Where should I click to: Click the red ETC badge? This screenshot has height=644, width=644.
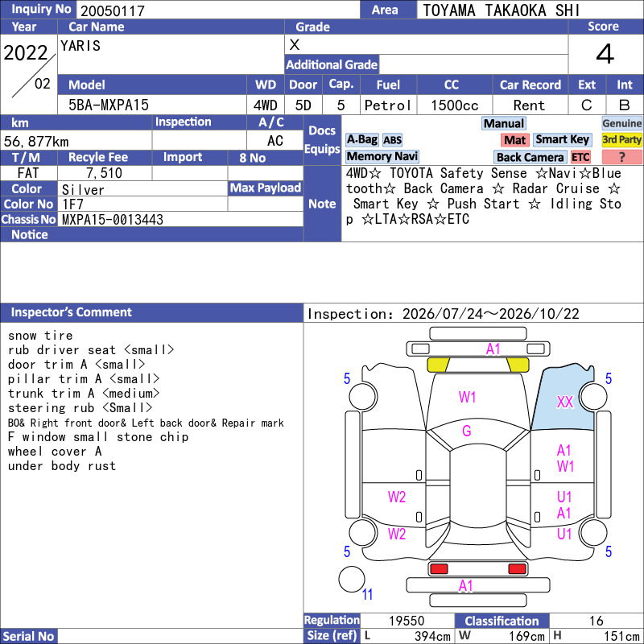click(x=580, y=157)
